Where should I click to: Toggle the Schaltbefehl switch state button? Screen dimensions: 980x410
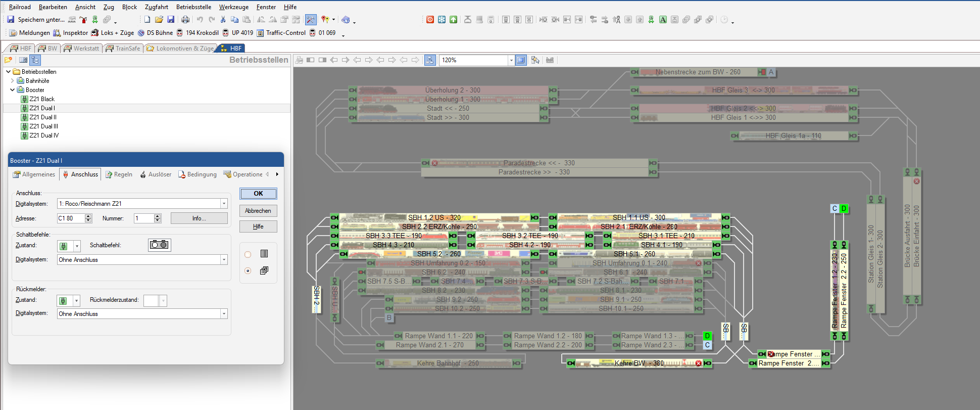click(159, 245)
